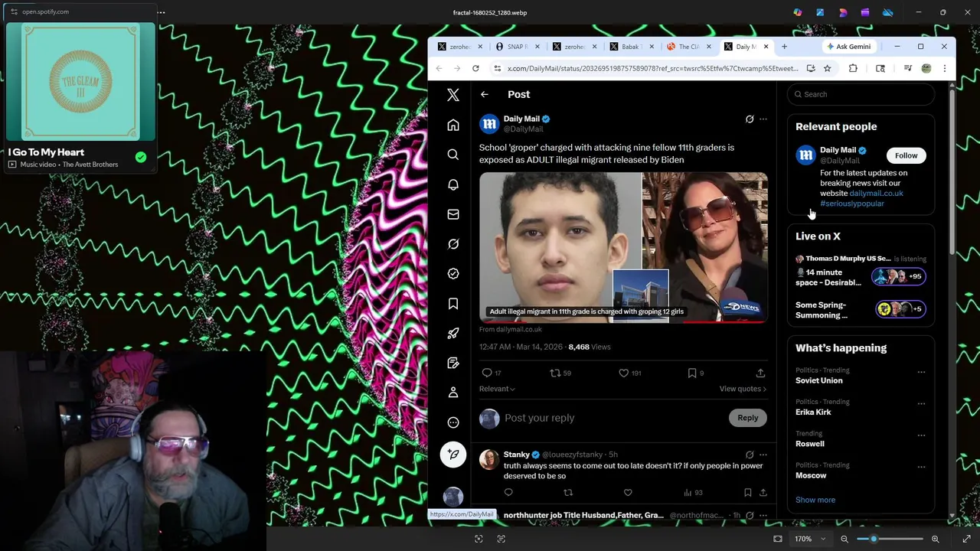This screenshot has height=551, width=980.
Task: Open Notifications bell in X sidebar
Action: coord(453,184)
